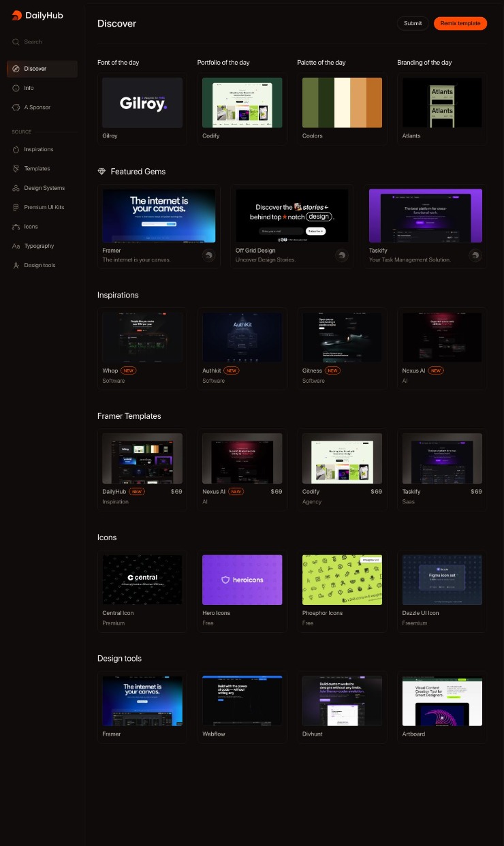Open Premium UI Kits in sidebar
The image size is (504, 846).
[42, 207]
